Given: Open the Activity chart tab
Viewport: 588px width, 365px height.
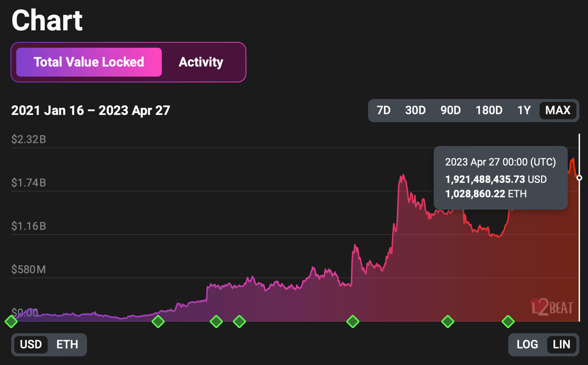Looking at the screenshot, I should click(201, 62).
